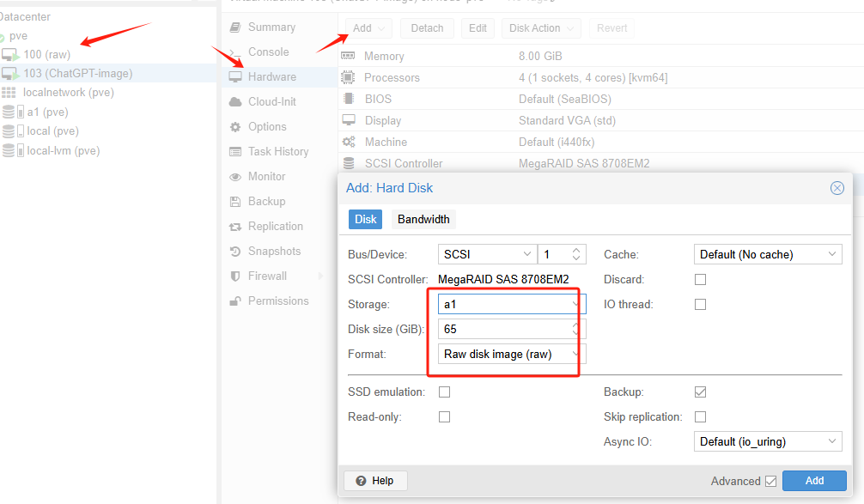Open Monitor using the eye icon
The width and height of the screenshot is (864, 504).
point(234,177)
